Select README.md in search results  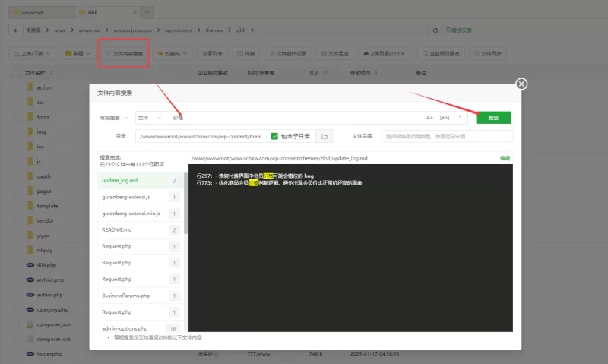click(x=140, y=229)
